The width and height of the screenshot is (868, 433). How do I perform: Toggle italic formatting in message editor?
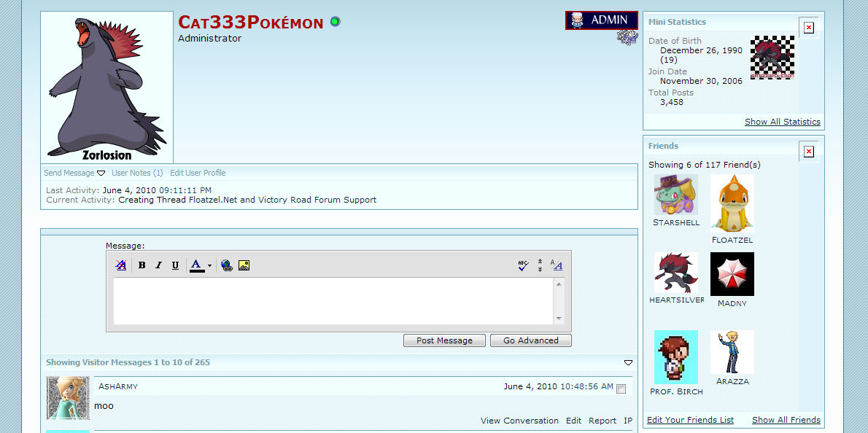coord(158,265)
